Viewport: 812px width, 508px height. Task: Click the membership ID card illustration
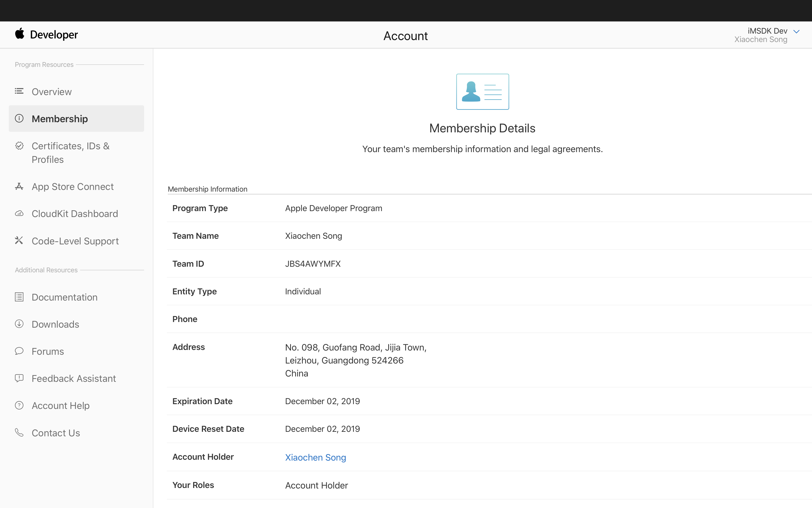coord(482,92)
